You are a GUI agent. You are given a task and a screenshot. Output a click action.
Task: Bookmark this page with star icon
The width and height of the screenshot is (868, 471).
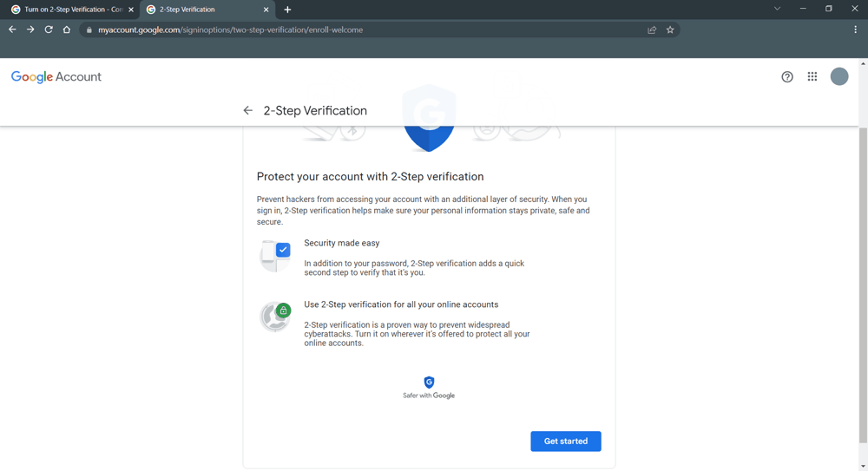tap(670, 29)
